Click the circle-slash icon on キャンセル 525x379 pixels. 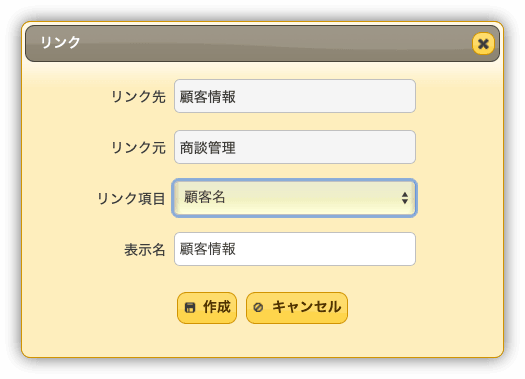(x=258, y=307)
